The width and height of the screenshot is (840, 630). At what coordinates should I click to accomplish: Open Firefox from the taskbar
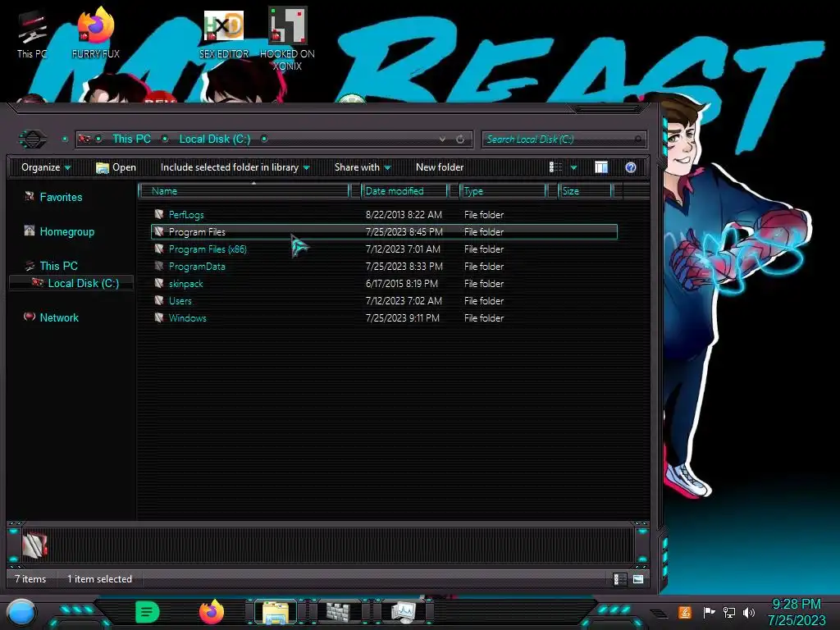pyautogui.click(x=212, y=612)
